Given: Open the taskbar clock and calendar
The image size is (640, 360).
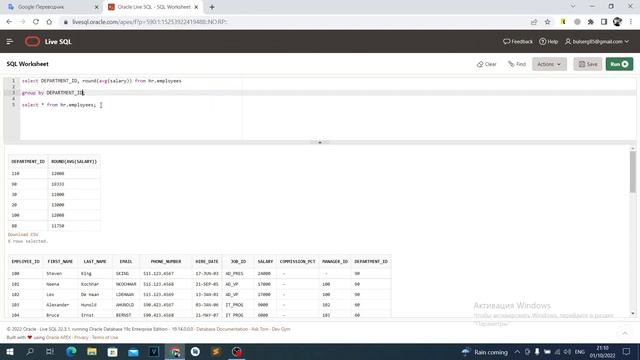Looking at the screenshot, I should (x=602, y=352).
